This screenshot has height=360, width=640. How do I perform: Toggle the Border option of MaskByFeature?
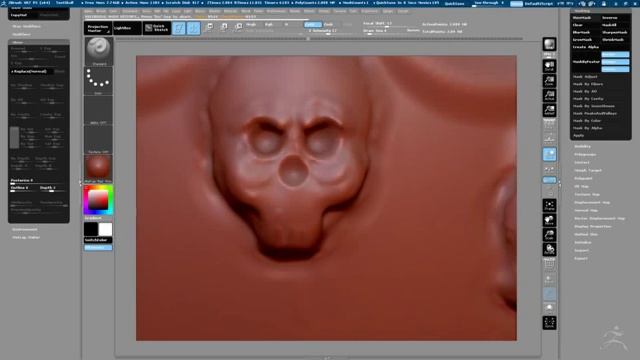pyautogui.click(x=615, y=54)
